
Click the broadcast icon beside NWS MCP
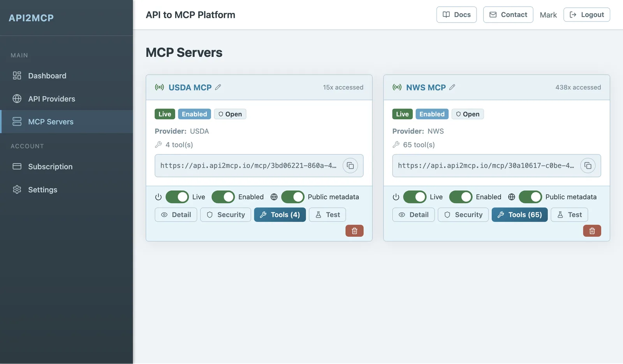point(397,87)
